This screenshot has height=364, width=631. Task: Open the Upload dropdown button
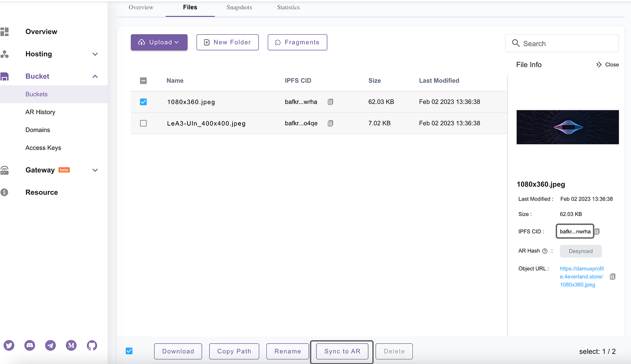coord(159,42)
